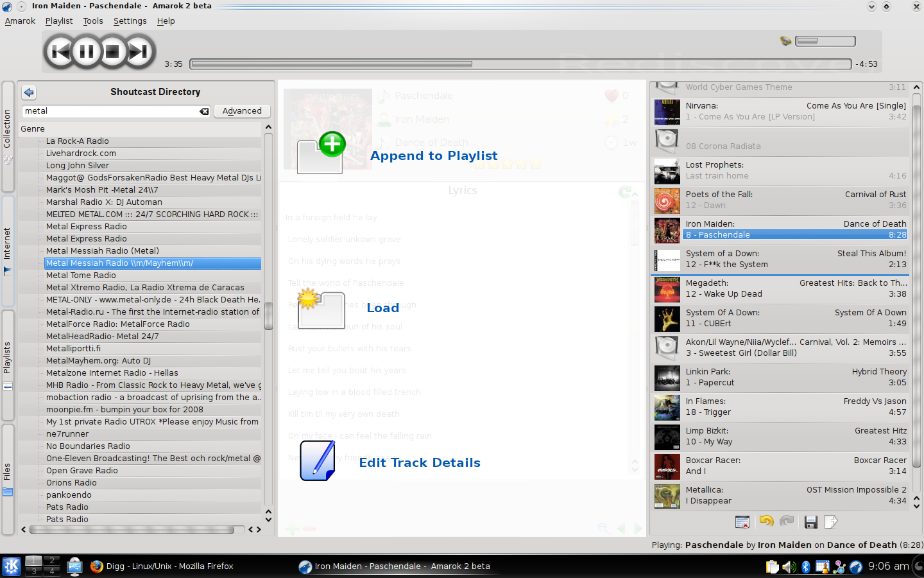Click Iron Maiden album cover thumbnail
The width and height of the screenshot is (924, 578).
667,231
